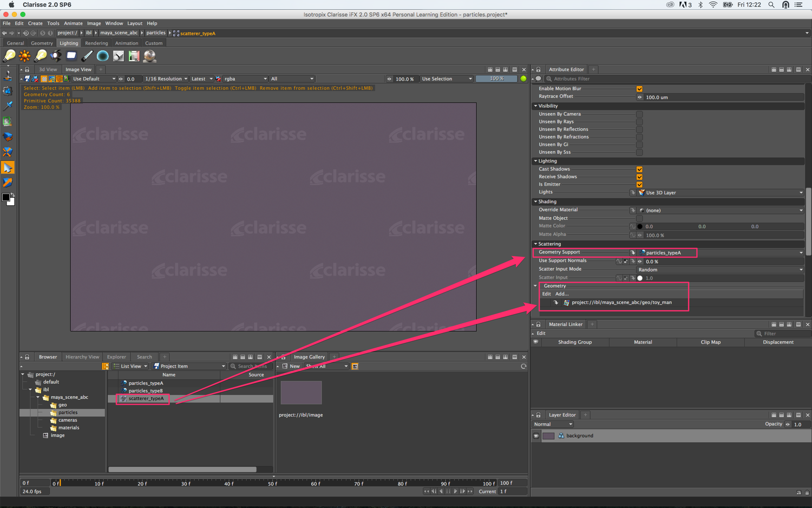
Task: Click the Matte Color black swatch
Action: pyautogui.click(x=640, y=227)
